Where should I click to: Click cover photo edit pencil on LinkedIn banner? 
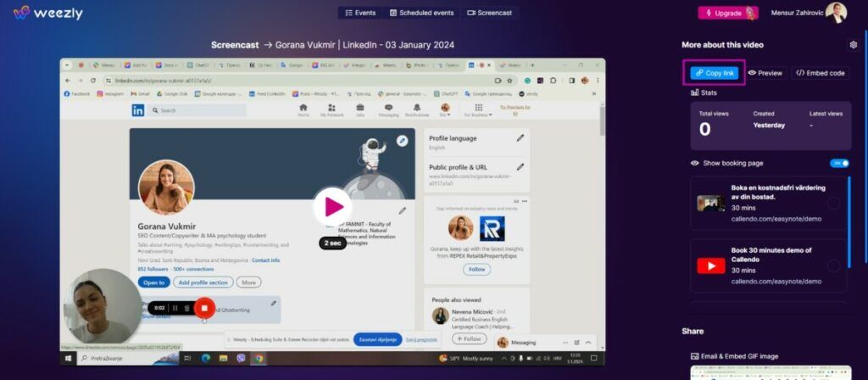coord(403,141)
